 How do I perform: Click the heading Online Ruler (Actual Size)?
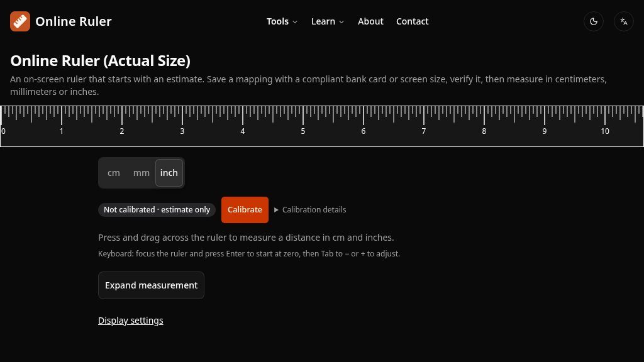click(x=100, y=61)
